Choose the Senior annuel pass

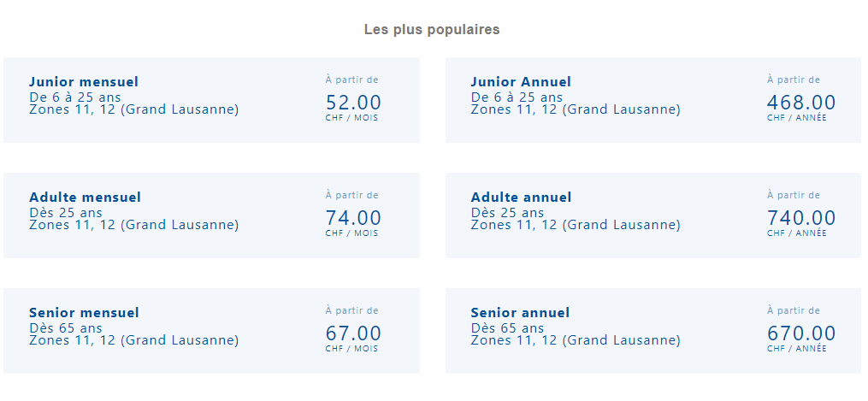click(653, 331)
